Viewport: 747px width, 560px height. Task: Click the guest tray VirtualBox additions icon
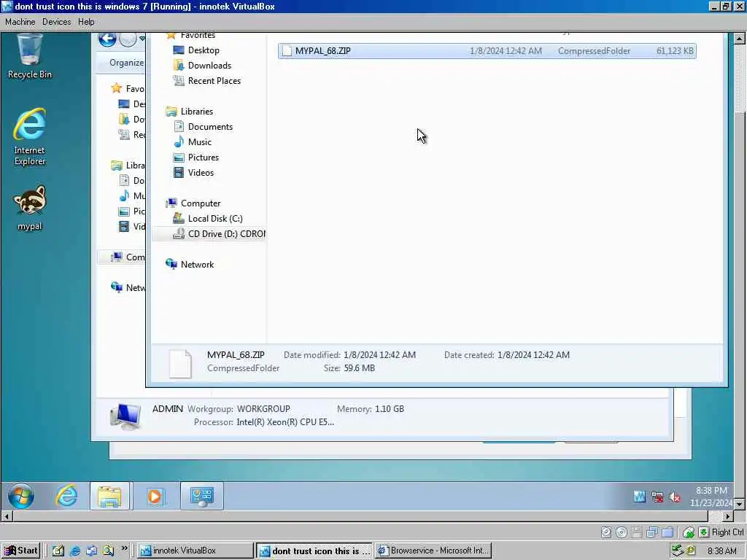[x=640, y=497]
